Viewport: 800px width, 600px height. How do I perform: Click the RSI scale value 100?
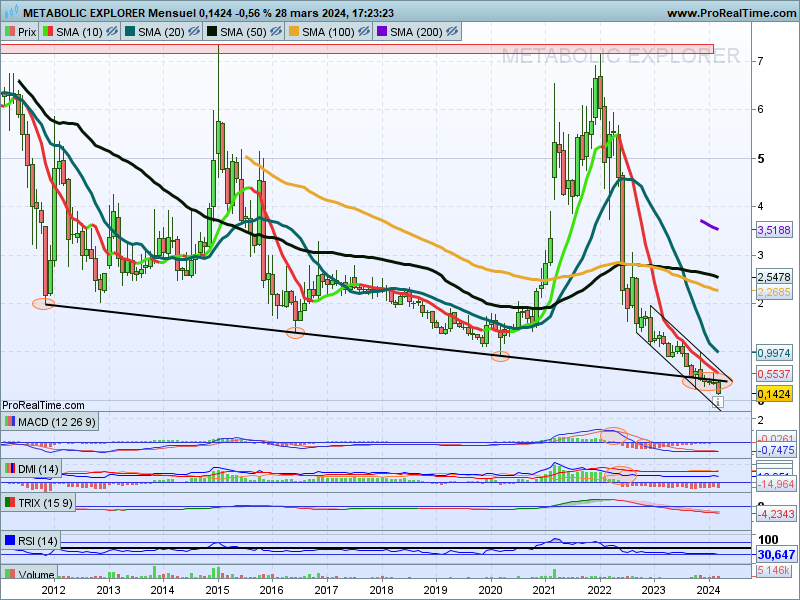coord(768,539)
